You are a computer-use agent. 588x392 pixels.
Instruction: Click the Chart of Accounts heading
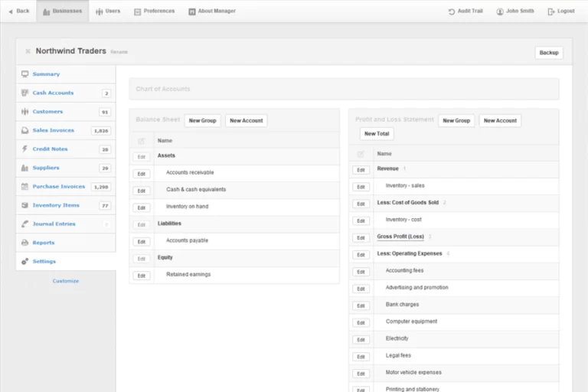click(163, 89)
